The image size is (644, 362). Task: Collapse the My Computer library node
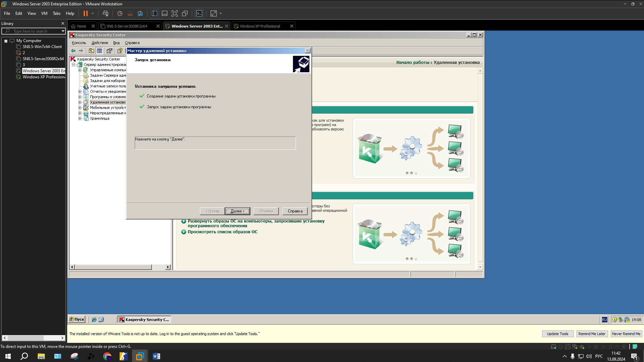click(x=6, y=41)
